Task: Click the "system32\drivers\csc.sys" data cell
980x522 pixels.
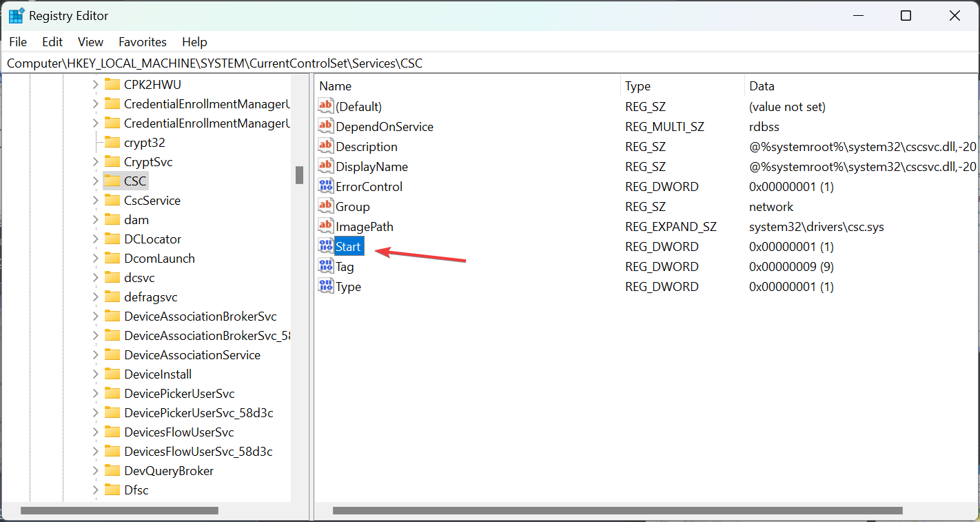Action: tap(817, 226)
